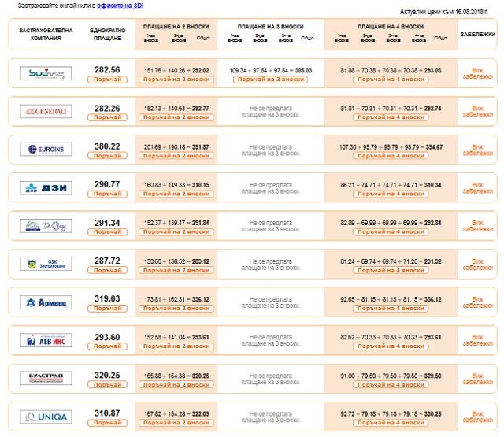Order Армеец single payment 319.03
The height and width of the screenshot is (437, 504).
[x=107, y=308]
